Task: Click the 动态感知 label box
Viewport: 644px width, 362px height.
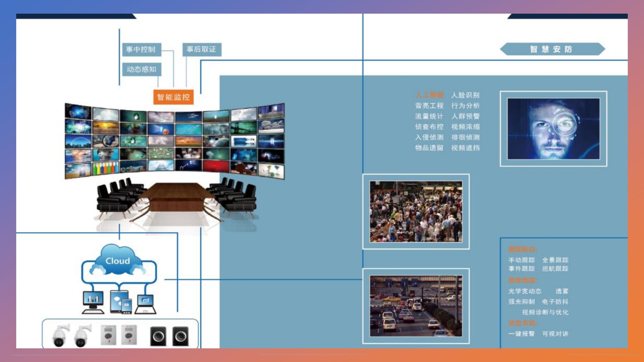Action: 141,69
